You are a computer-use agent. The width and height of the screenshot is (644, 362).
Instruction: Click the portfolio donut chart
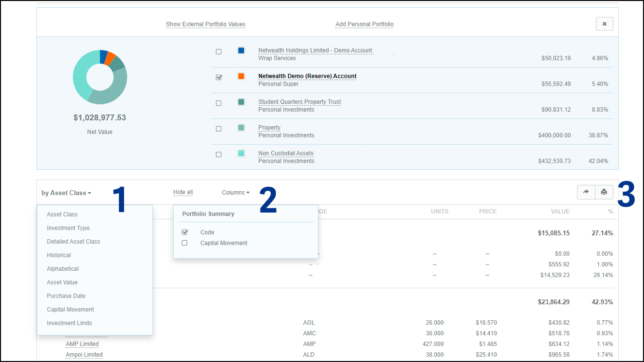[x=100, y=77]
